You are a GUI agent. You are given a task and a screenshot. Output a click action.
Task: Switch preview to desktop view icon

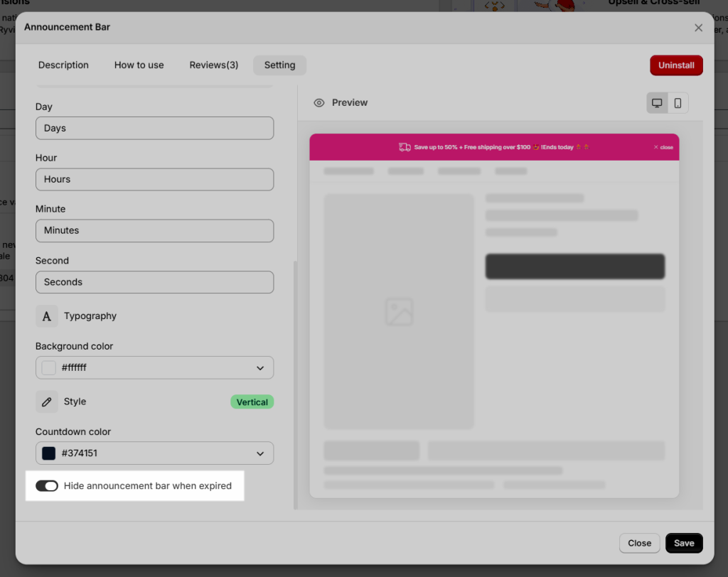657,103
